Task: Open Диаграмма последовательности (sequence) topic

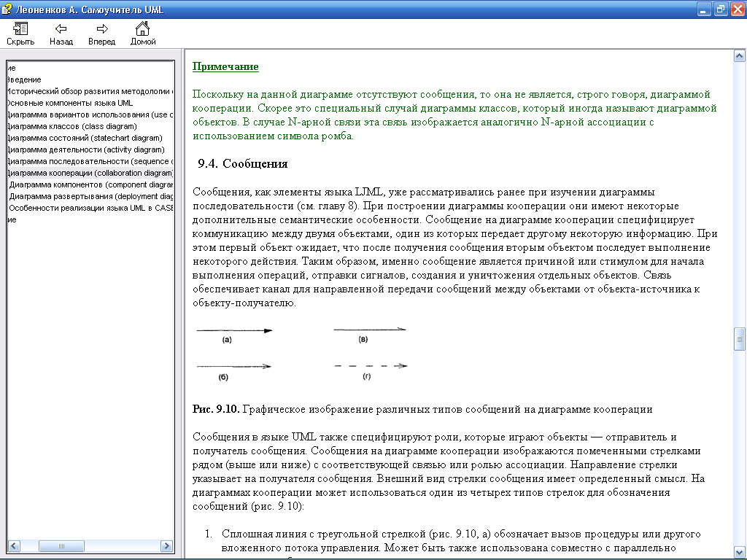Action: click(x=90, y=161)
